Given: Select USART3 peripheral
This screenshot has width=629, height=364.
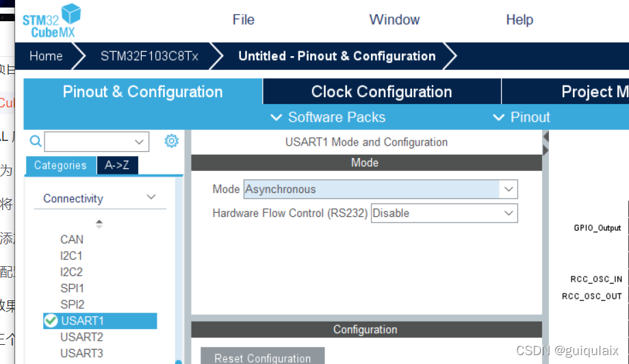Looking at the screenshot, I should point(82,353).
